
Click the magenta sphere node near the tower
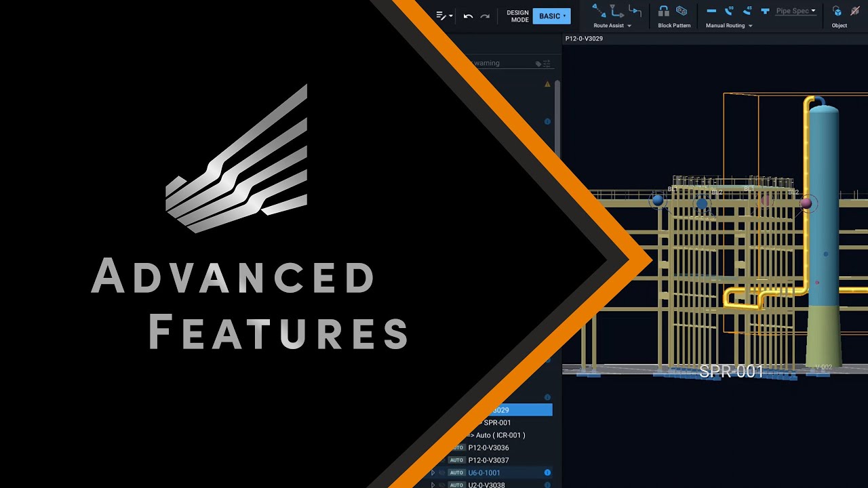click(x=806, y=203)
